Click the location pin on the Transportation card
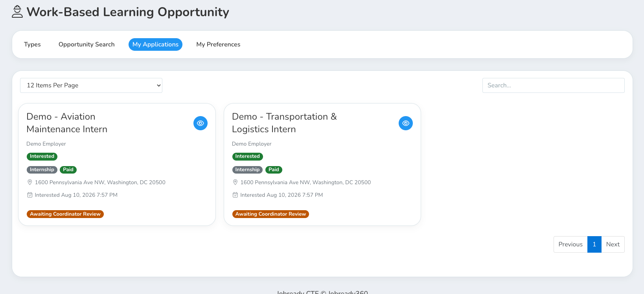This screenshot has width=644, height=294. (x=235, y=182)
